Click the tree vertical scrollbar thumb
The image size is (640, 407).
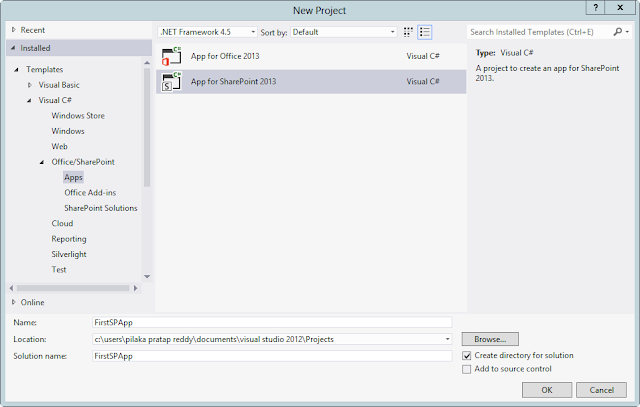[x=147, y=127]
